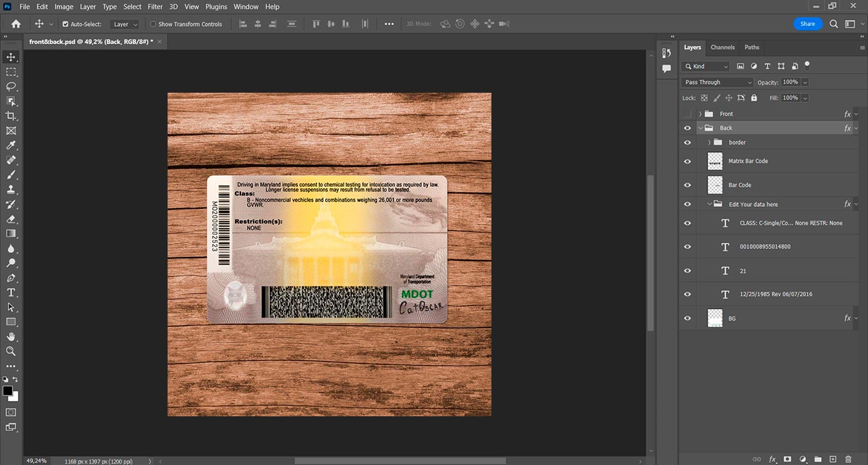Select the Hand tool

(11, 336)
